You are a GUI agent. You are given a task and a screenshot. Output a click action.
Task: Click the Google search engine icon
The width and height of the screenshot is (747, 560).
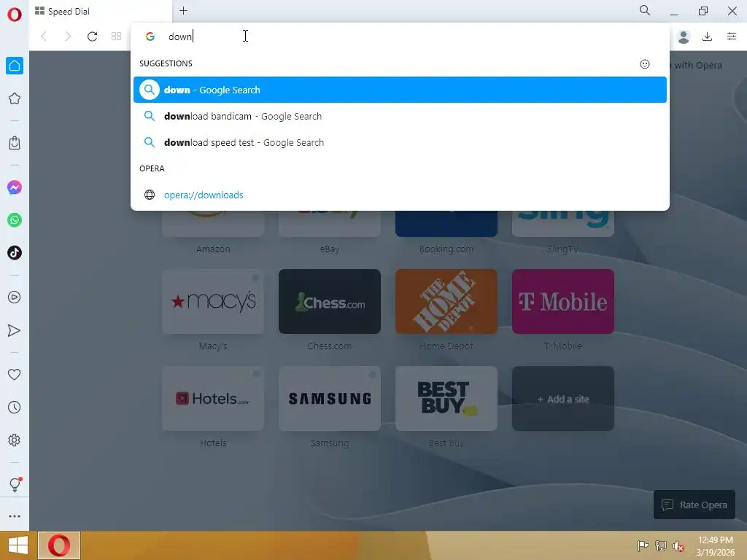150,36
